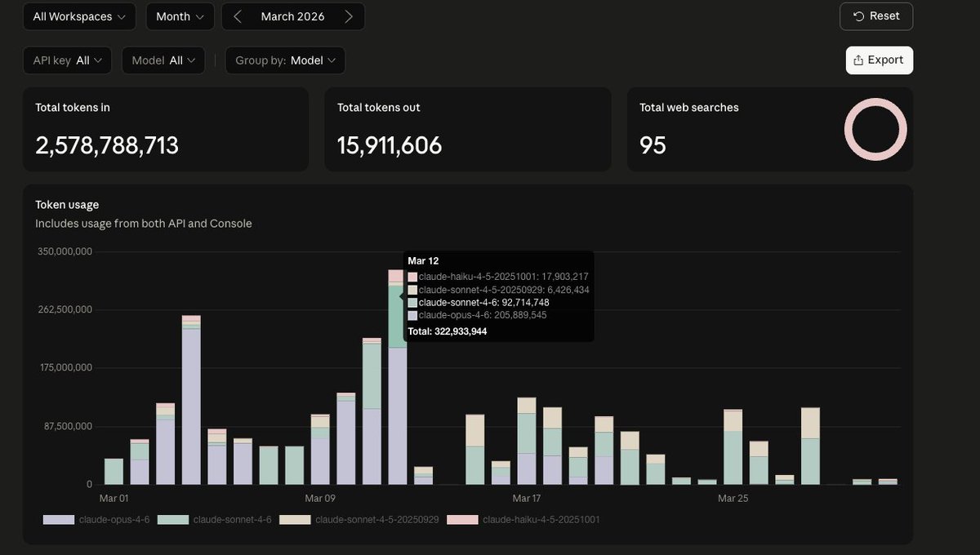Click the total tokens out value 15,911,606
The image size is (980, 555).
tap(390, 145)
